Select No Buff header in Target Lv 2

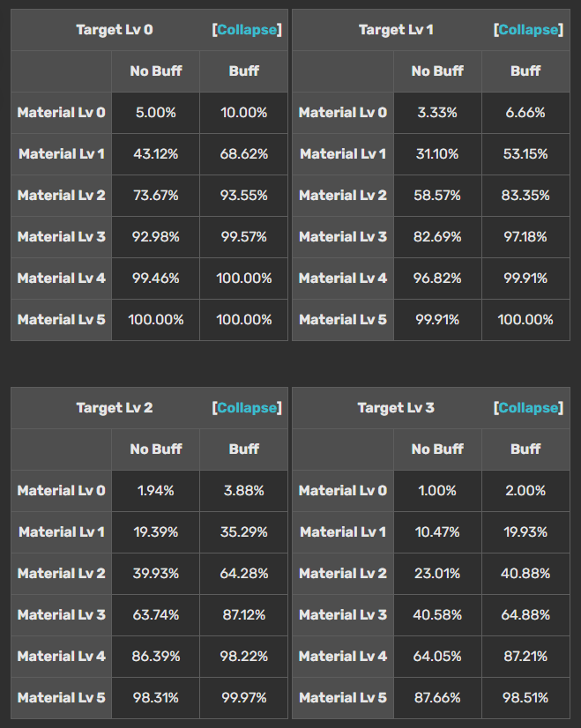(x=156, y=449)
